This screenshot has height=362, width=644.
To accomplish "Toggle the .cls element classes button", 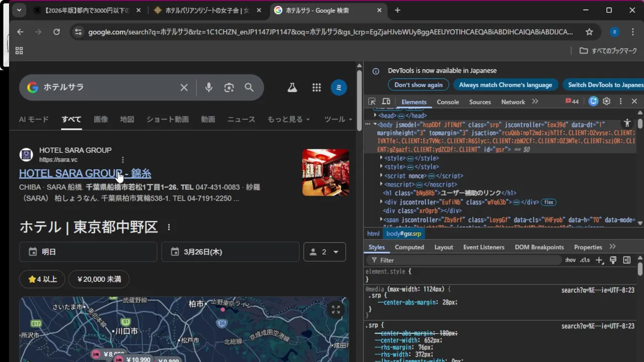I will click(585, 260).
